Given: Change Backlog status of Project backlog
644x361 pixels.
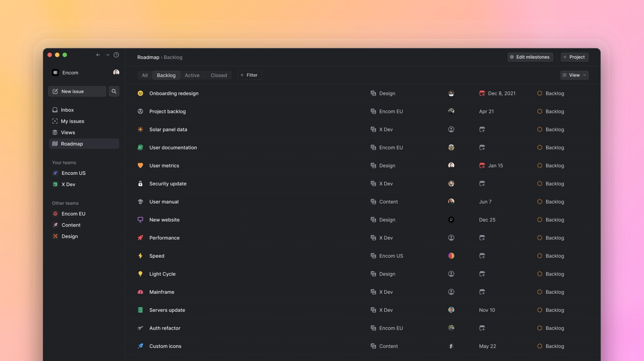Looking at the screenshot, I should [x=550, y=112].
